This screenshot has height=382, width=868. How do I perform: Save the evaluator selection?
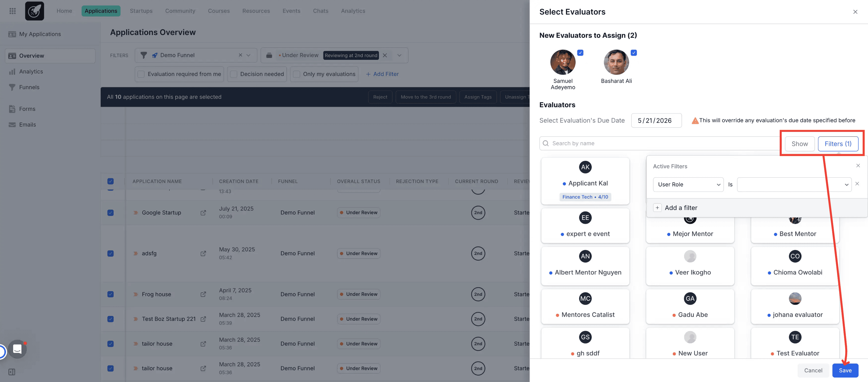[845, 370]
